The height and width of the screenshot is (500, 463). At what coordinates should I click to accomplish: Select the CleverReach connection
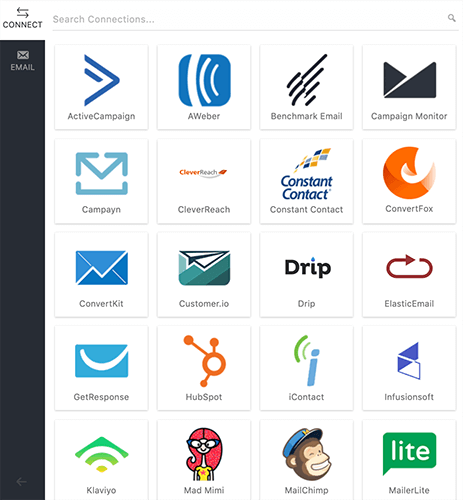pos(204,181)
